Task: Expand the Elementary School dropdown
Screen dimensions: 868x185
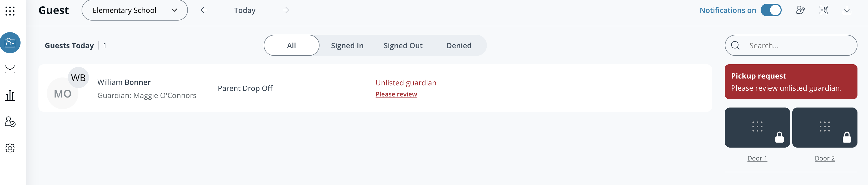Action: (x=134, y=11)
